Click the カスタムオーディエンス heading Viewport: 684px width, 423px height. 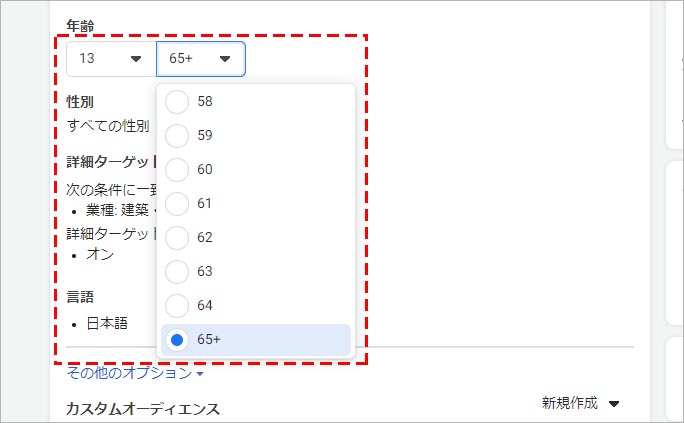142,408
